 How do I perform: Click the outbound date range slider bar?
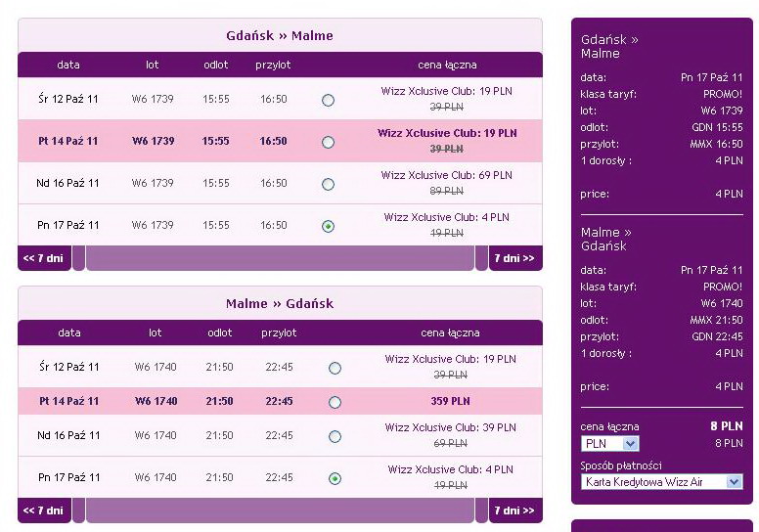tap(280, 258)
